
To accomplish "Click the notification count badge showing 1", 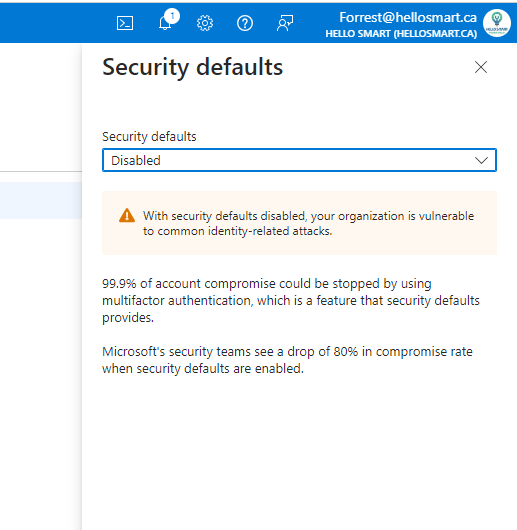I will pos(172,16).
